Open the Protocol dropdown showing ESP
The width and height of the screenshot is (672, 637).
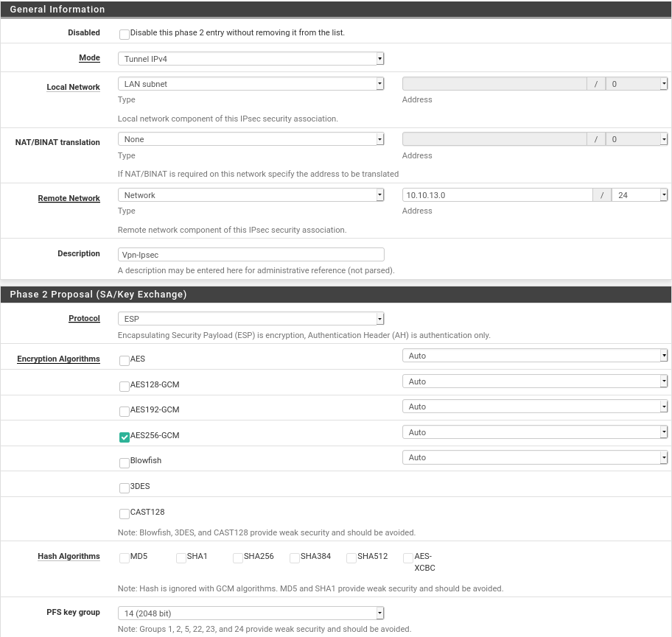[x=251, y=319]
